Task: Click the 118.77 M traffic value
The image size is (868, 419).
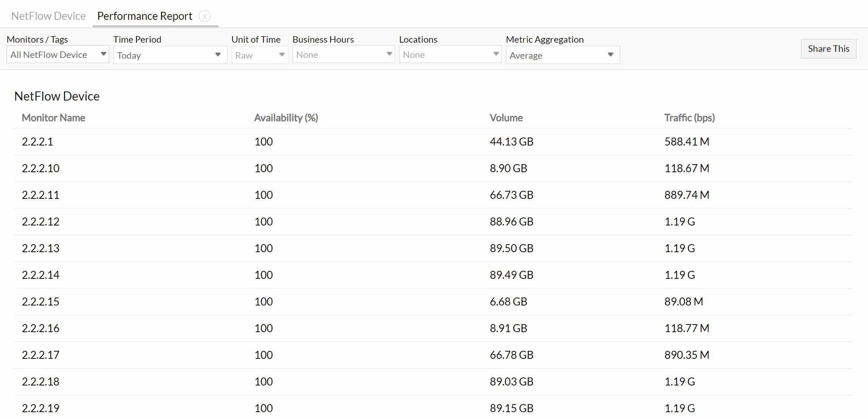Action: pyautogui.click(x=687, y=328)
